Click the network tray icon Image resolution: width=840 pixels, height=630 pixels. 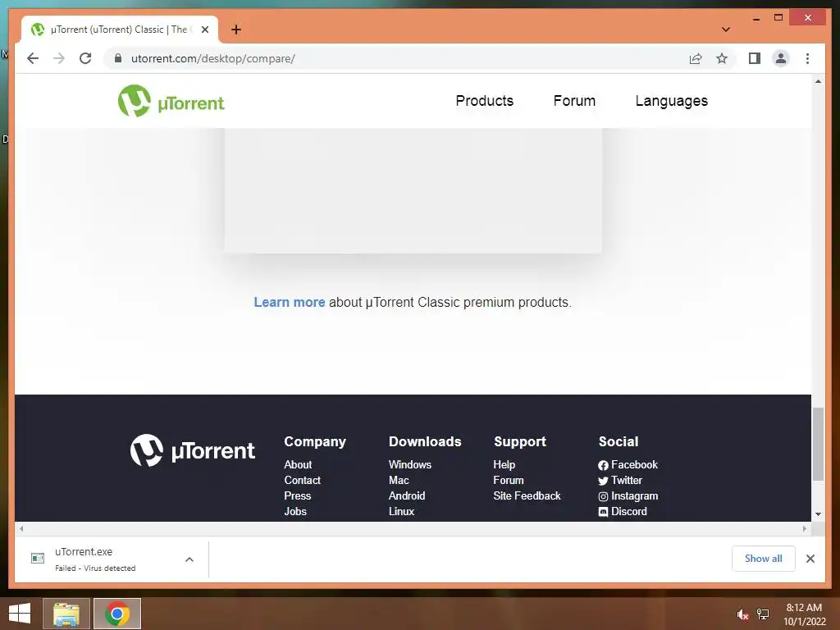(x=763, y=614)
